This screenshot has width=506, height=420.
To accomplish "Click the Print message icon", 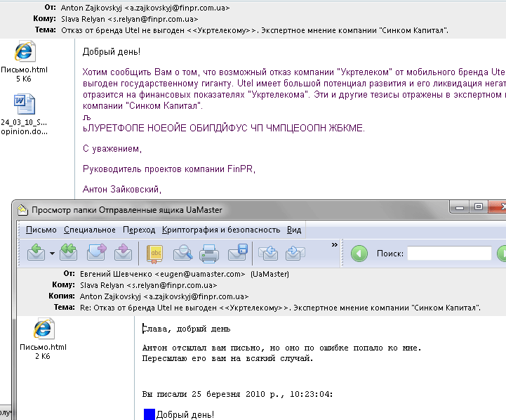I will point(209,254).
